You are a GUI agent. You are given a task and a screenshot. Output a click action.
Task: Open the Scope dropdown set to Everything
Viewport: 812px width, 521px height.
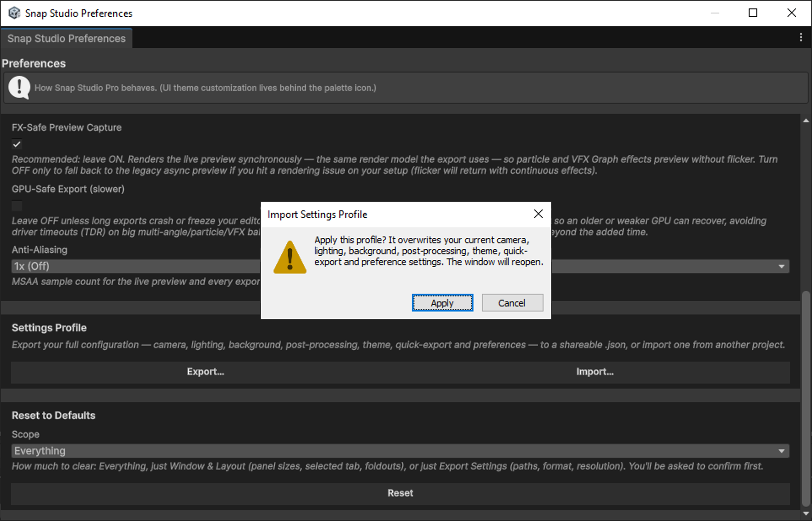(400, 451)
